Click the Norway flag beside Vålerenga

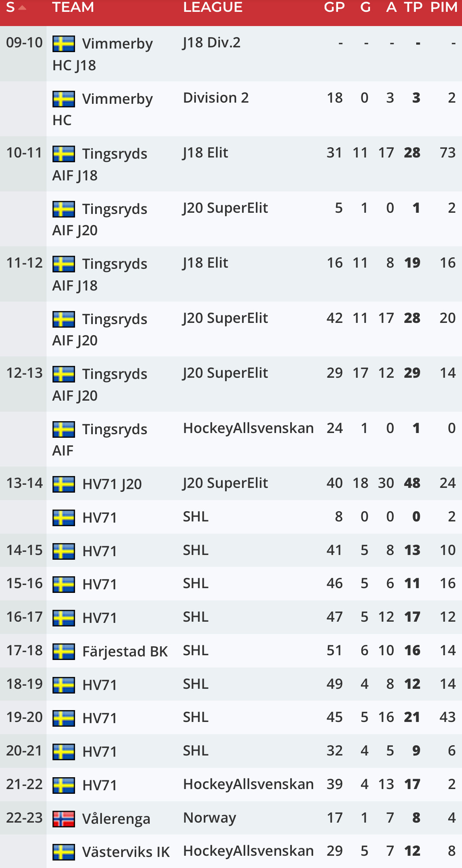click(x=64, y=819)
